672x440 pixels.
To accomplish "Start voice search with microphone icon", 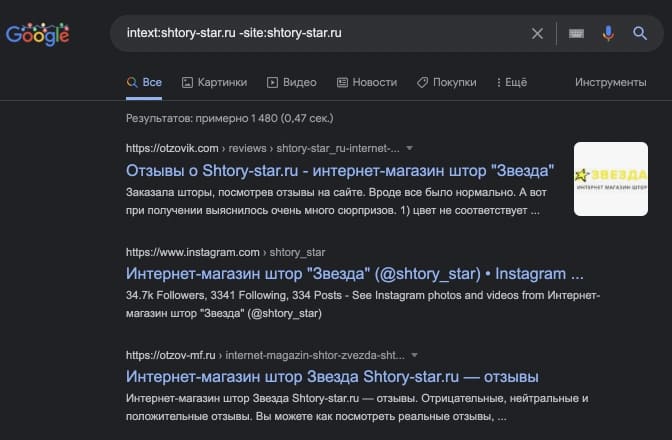I will (608, 33).
